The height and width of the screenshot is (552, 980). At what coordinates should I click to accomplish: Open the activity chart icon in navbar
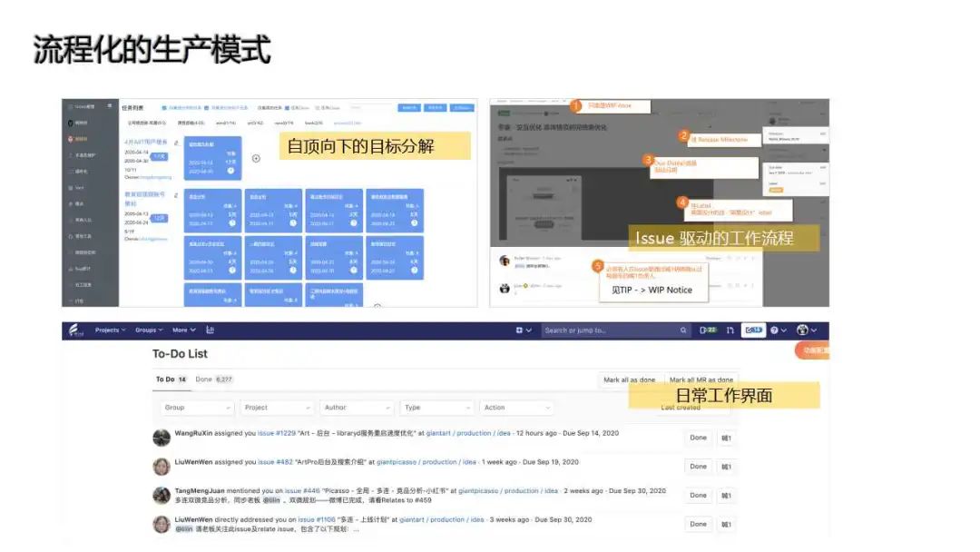click(210, 330)
